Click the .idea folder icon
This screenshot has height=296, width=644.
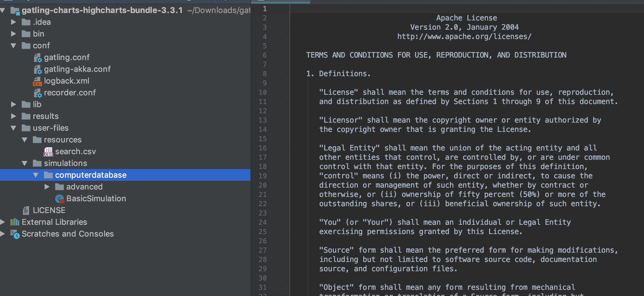pyautogui.click(x=26, y=22)
